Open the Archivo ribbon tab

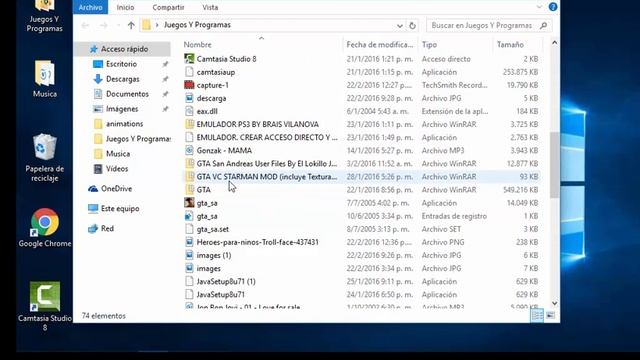[90, 7]
